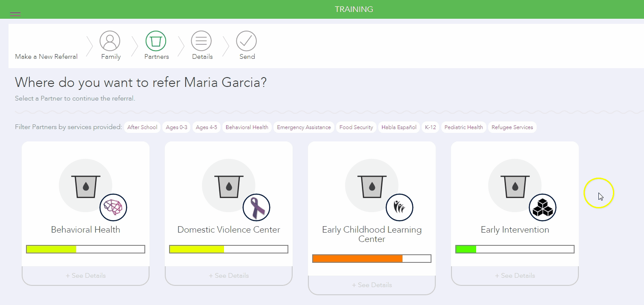Toggle the Food Security filter

tap(356, 127)
